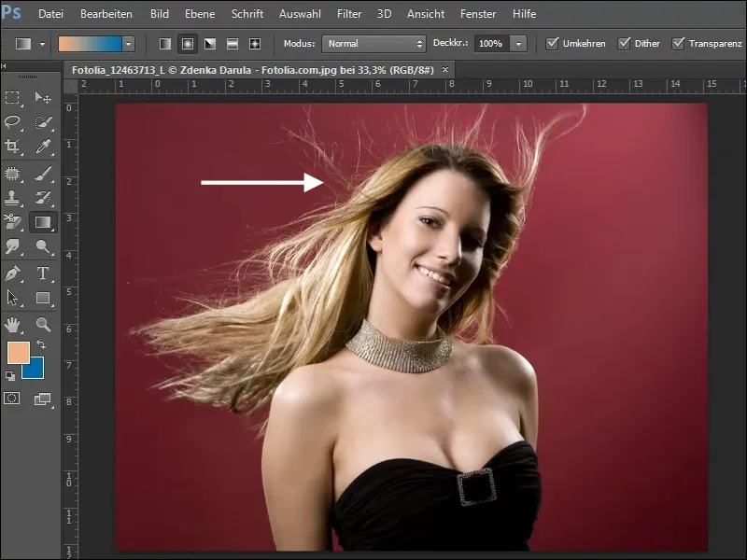Screen dimensions: 747x560
Task: Select the Rectangle shape tool
Action: click(x=43, y=298)
